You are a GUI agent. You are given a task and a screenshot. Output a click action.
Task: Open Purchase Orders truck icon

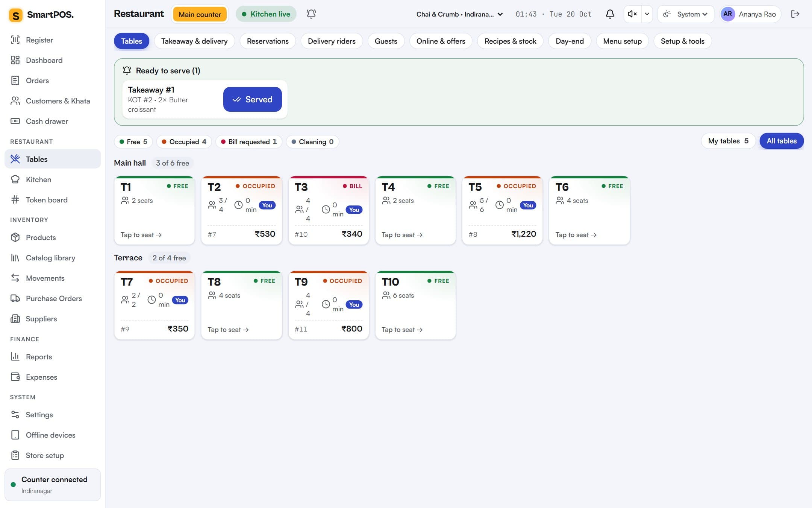pyautogui.click(x=15, y=298)
